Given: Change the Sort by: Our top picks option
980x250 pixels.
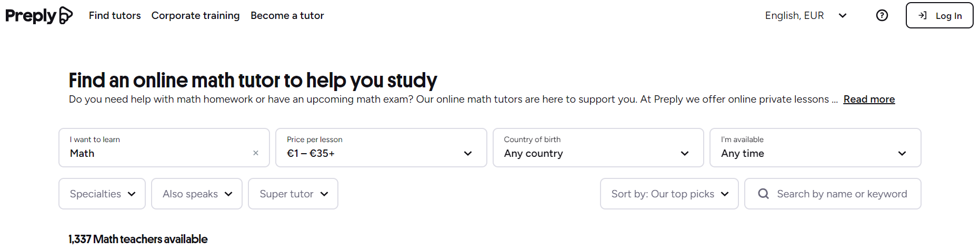Looking at the screenshot, I should click(669, 194).
